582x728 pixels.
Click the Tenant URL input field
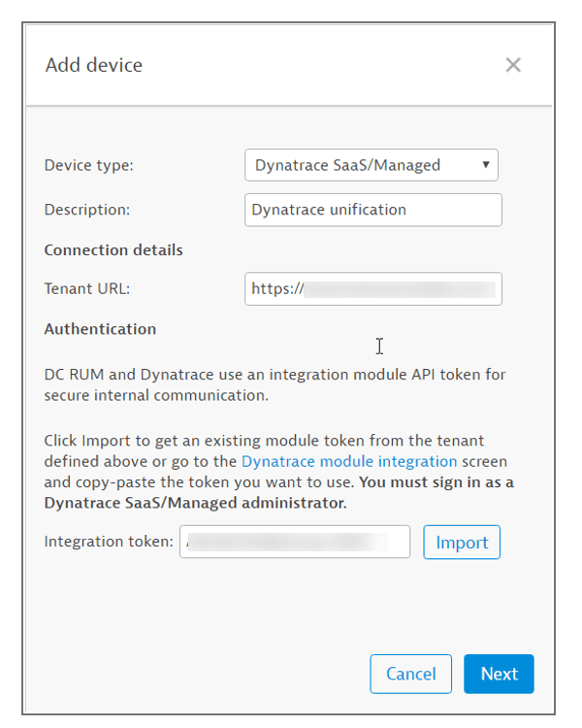pyautogui.click(x=373, y=289)
